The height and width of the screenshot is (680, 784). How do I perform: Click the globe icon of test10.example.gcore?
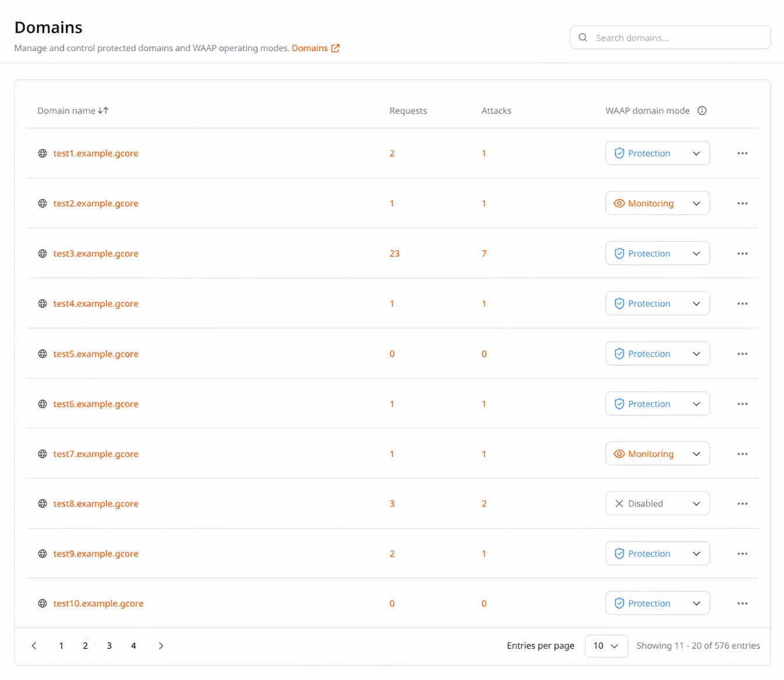(42, 603)
